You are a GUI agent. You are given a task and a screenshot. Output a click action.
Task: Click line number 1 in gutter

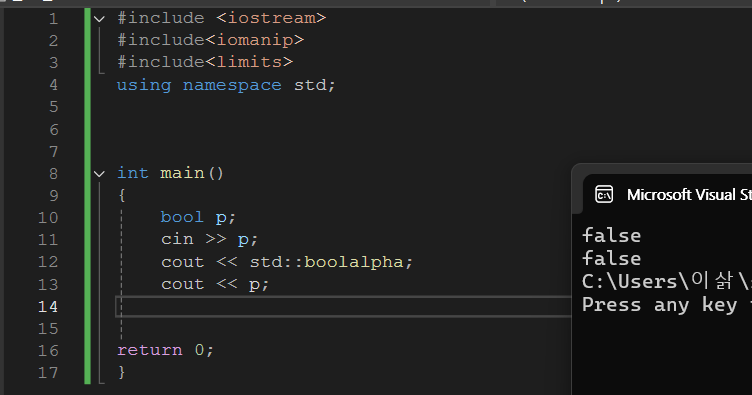pyautogui.click(x=53, y=19)
